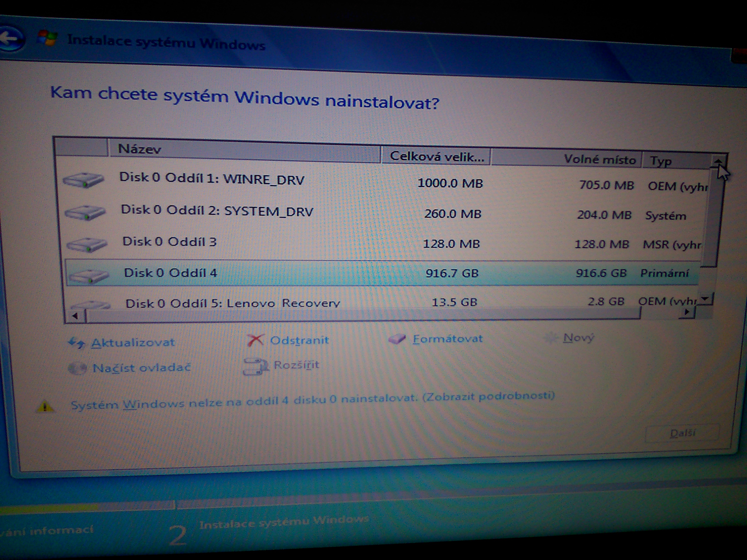747x560 pixels.
Task: Select Disk 0 Oddíl 3 row
Action: click(169, 242)
